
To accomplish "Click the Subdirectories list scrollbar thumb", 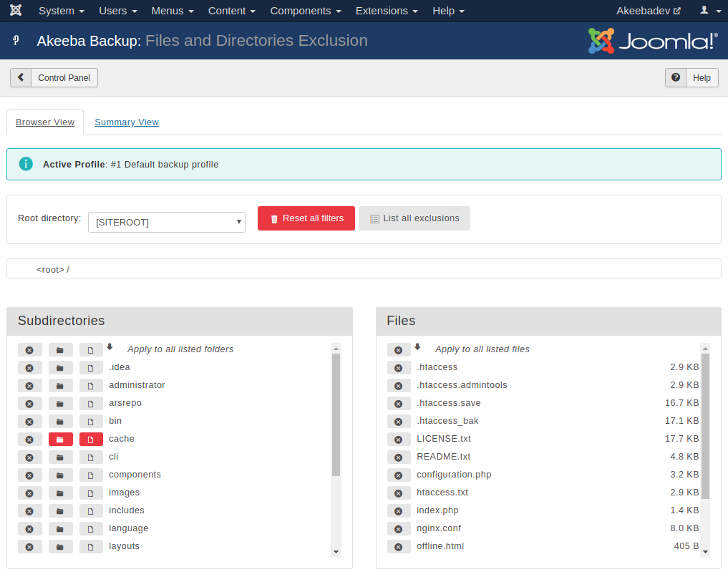I will coord(336,414).
